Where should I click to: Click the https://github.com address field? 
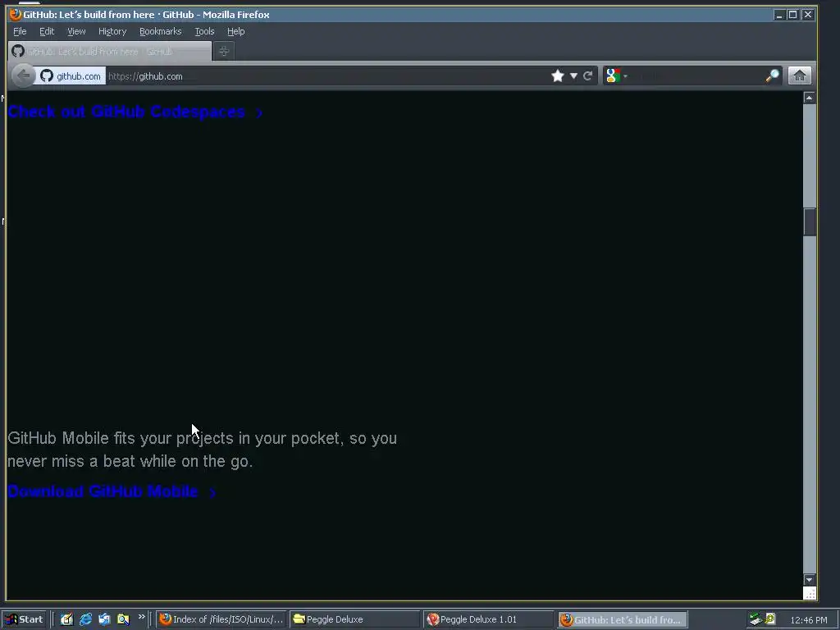pyautogui.click(x=326, y=76)
